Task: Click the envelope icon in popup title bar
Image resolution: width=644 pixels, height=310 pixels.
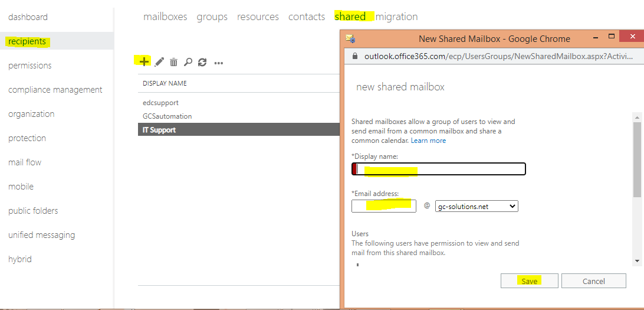Action: (350, 38)
